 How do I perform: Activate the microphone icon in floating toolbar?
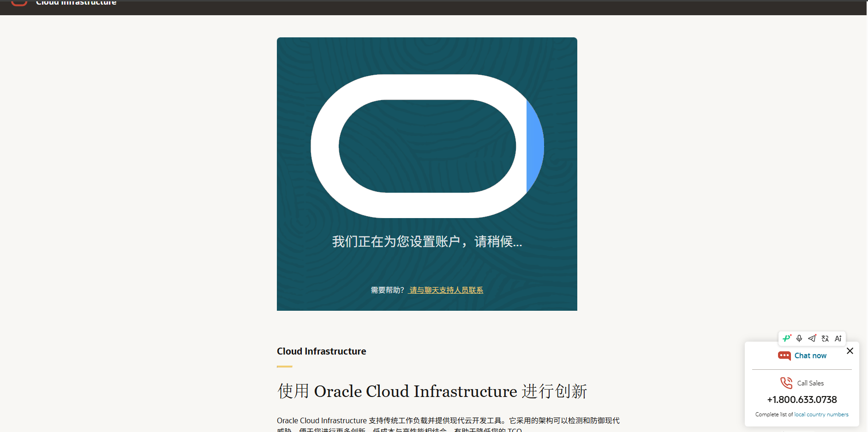(799, 338)
